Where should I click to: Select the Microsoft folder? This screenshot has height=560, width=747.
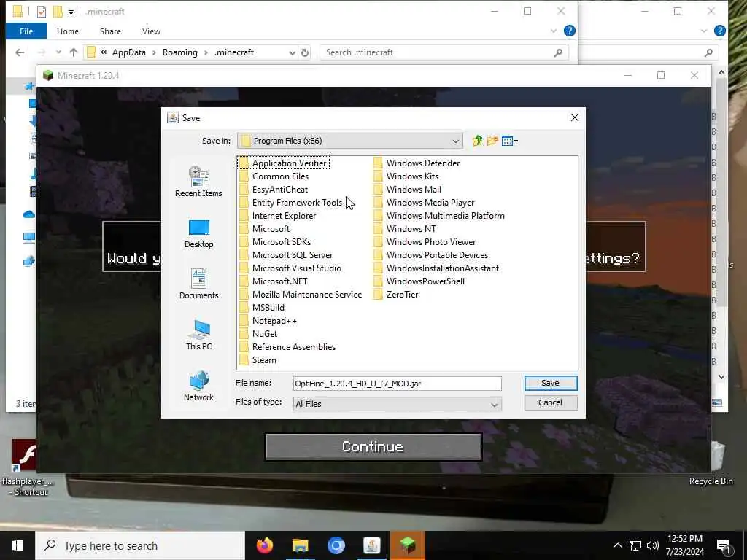264,228
